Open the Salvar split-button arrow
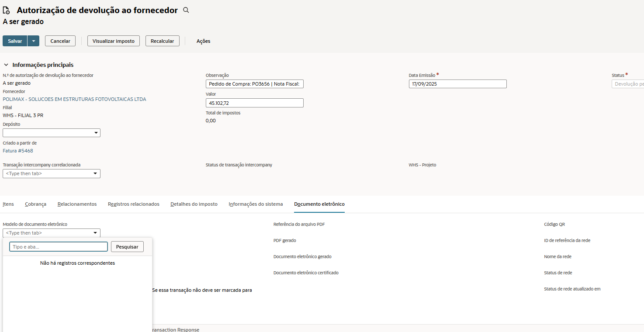 33,41
